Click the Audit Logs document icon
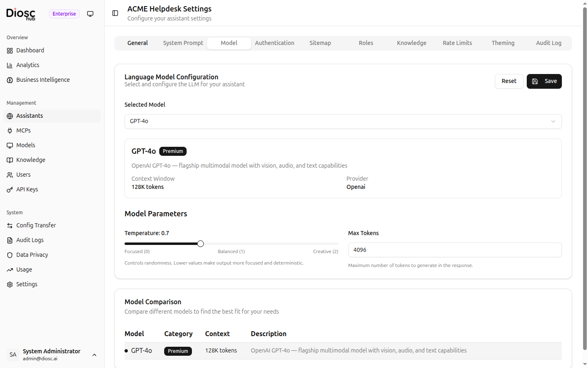Viewport: 588px width, 368px height. coord(10,240)
